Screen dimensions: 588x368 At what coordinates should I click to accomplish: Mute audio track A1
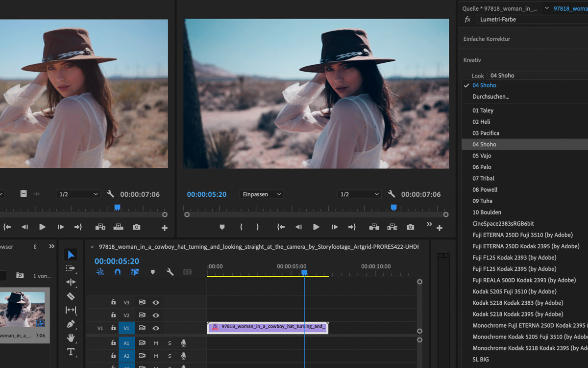[156, 343]
